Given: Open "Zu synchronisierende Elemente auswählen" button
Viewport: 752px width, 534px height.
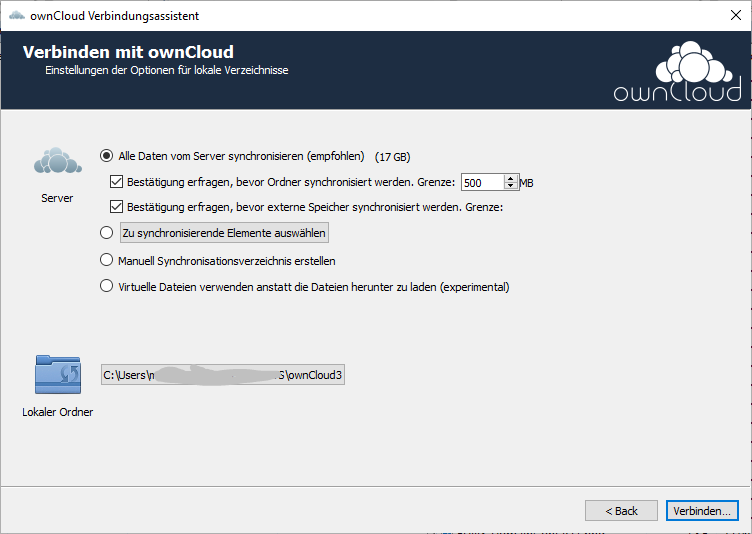Looking at the screenshot, I should pos(223,233).
